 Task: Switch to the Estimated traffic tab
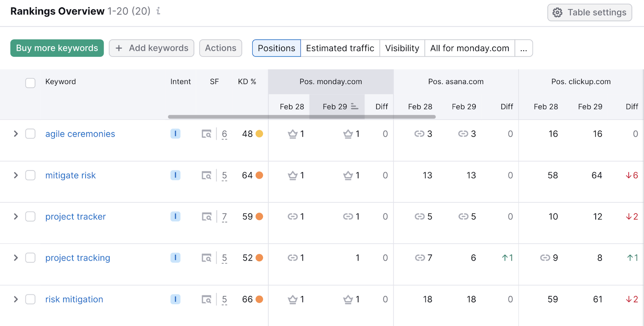(340, 48)
